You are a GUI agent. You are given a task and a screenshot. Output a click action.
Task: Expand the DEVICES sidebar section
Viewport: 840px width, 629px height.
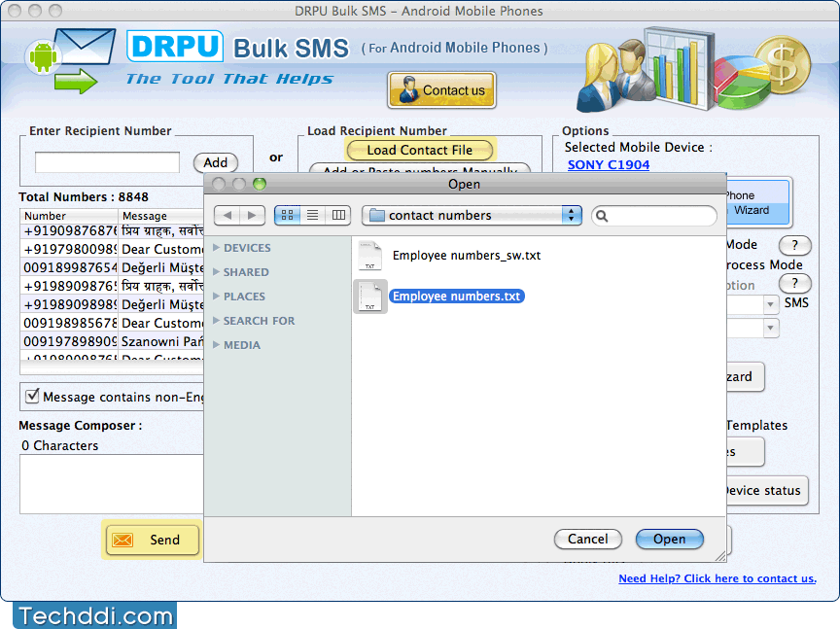point(217,248)
